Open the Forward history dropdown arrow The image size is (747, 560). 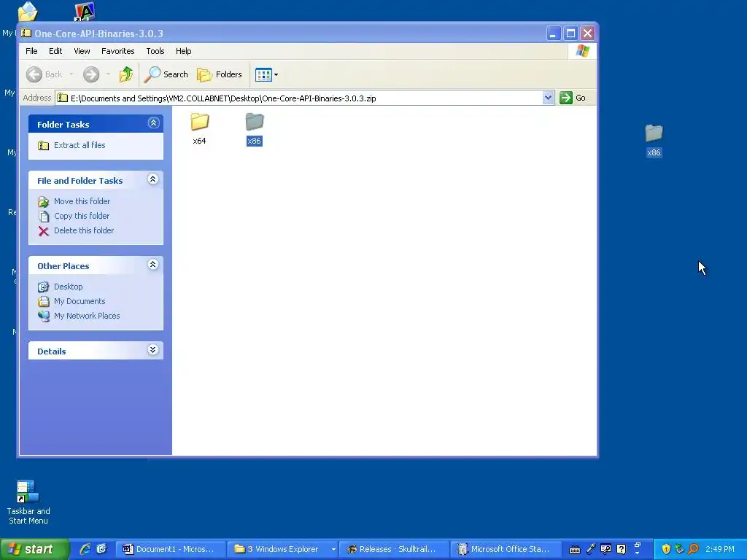pyautogui.click(x=108, y=74)
